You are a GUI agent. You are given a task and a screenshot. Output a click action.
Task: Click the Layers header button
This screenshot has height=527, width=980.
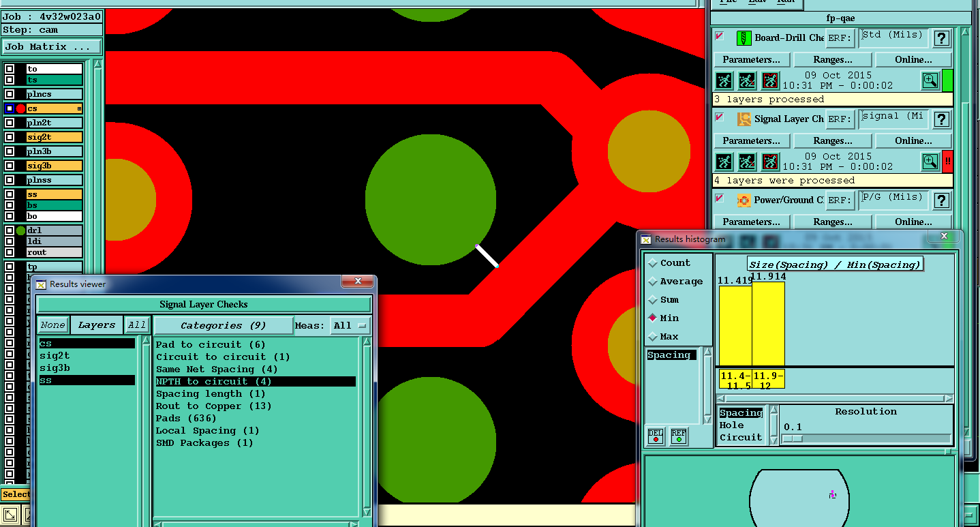click(97, 325)
